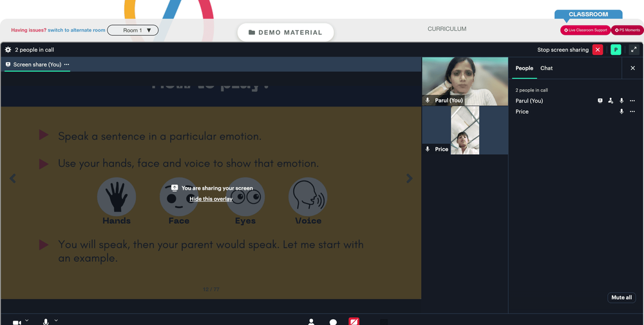Click slide counter 12 / 77
This screenshot has width=644, height=325.
click(x=211, y=290)
